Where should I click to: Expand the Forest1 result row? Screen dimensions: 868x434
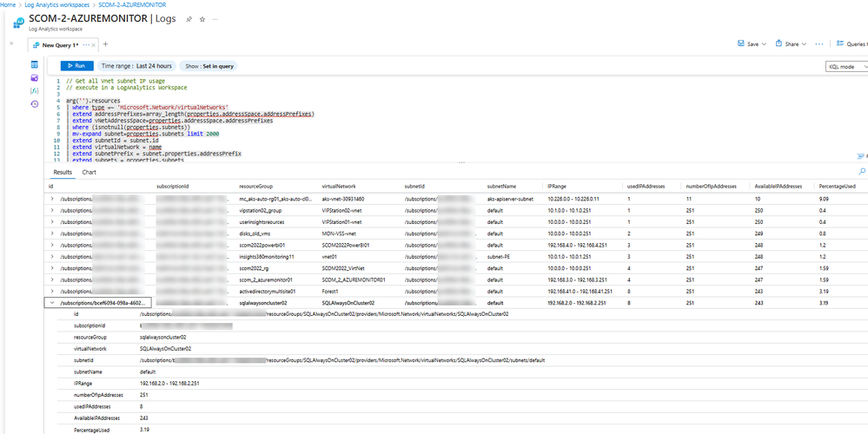point(52,292)
